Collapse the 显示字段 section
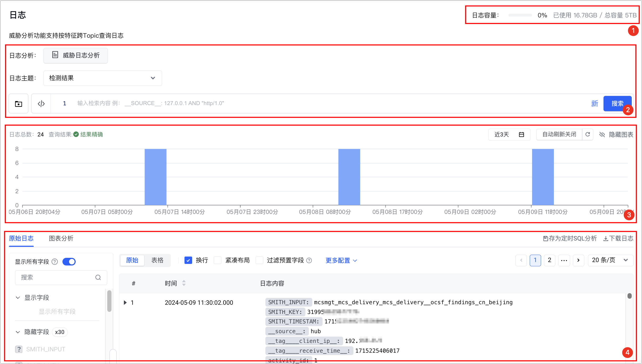Image resolution: width=642 pixels, height=364 pixels. (18, 298)
